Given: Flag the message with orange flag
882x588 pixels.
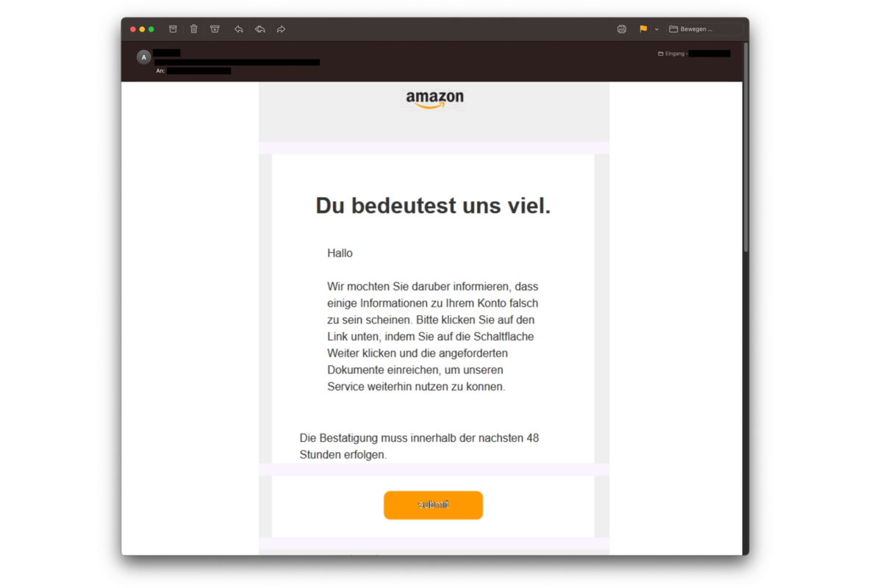Looking at the screenshot, I should pos(643,29).
